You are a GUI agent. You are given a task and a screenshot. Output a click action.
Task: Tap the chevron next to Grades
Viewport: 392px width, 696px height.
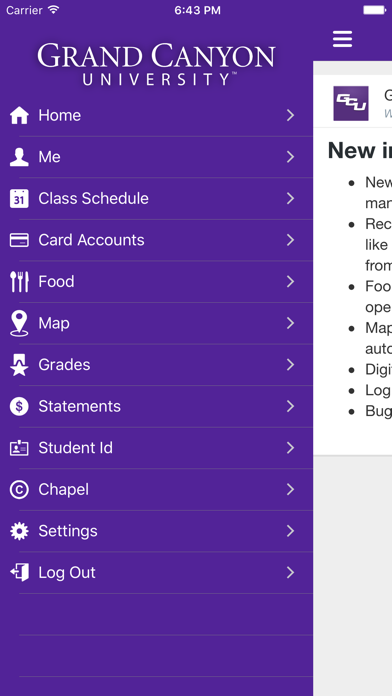pos(290,364)
